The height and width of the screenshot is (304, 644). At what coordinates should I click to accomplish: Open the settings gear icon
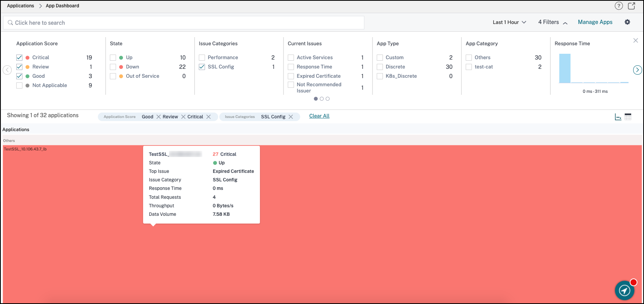tap(627, 22)
